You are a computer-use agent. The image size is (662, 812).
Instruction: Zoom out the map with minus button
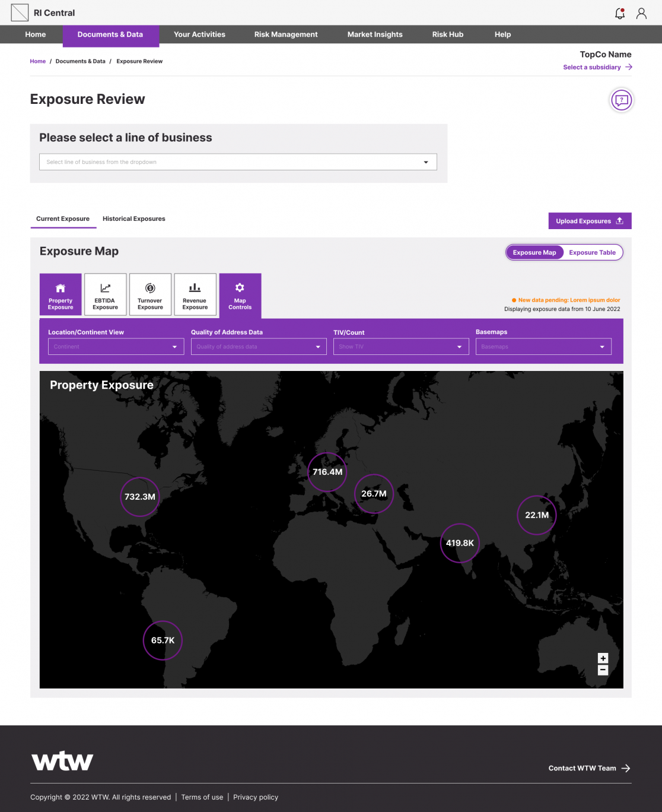603,670
